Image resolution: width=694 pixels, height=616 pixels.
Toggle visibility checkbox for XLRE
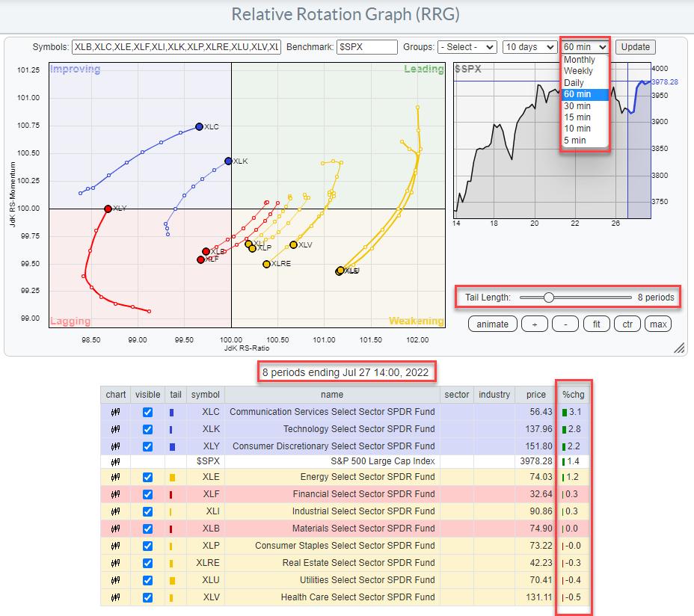click(147, 563)
